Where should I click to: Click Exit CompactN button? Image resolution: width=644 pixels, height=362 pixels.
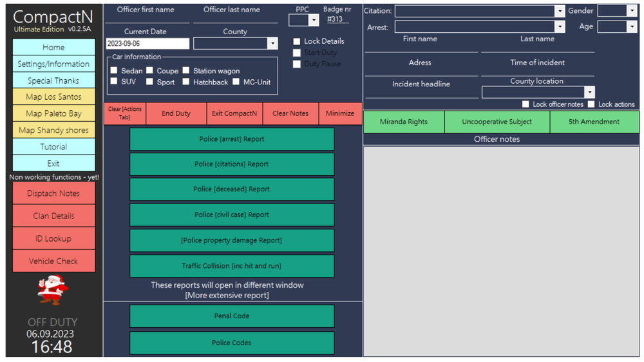(234, 113)
